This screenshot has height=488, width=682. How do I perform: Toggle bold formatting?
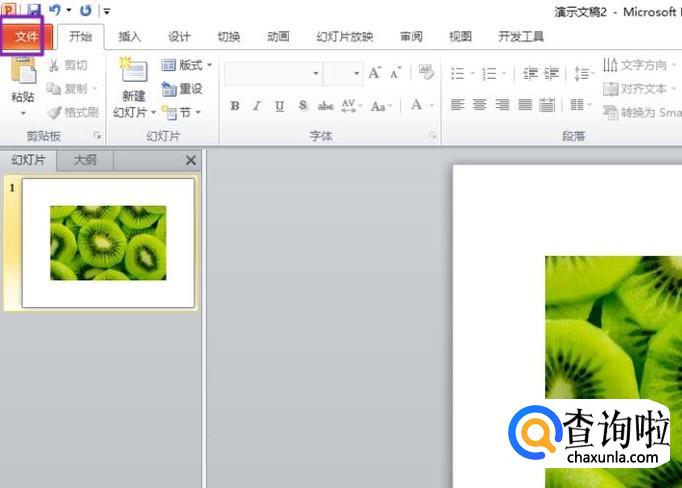pyautogui.click(x=235, y=106)
